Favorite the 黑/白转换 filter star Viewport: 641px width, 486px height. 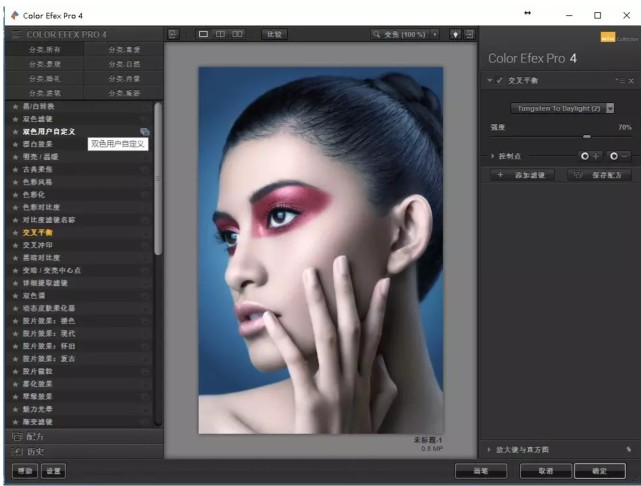[x=15, y=105]
